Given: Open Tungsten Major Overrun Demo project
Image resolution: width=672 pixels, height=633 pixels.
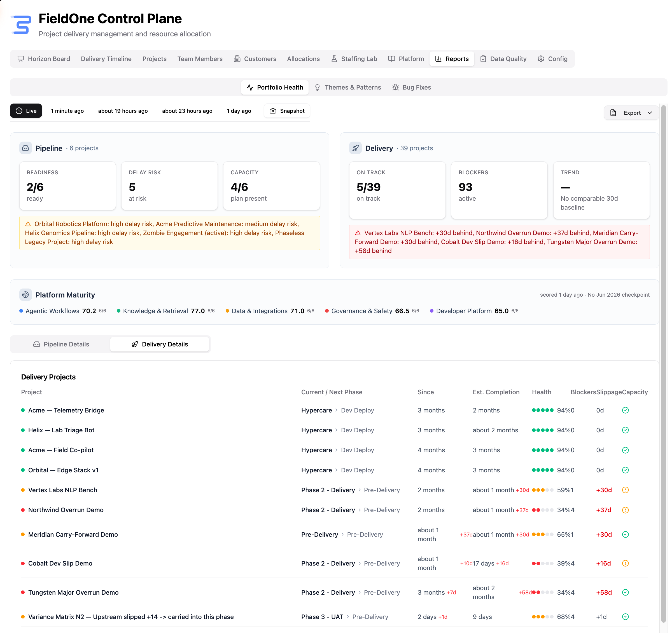Looking at the screenshot, I should pyautogui.click(x=73, y=592).
